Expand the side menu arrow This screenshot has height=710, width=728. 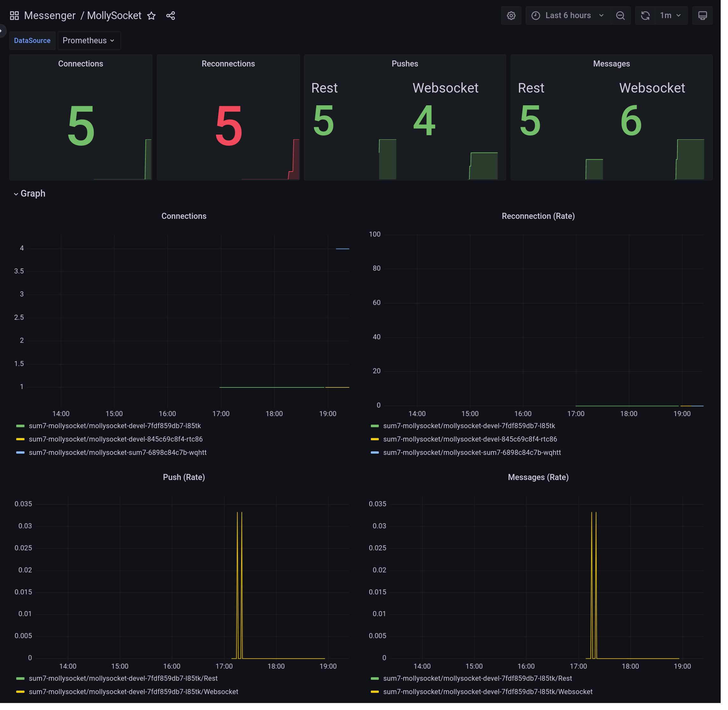[2, 31]
